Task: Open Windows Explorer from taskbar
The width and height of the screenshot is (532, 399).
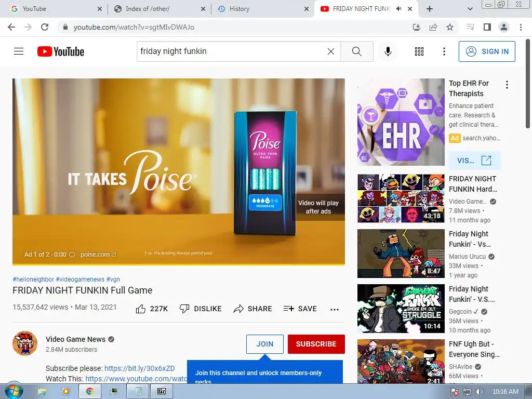Action: point(42,392)
